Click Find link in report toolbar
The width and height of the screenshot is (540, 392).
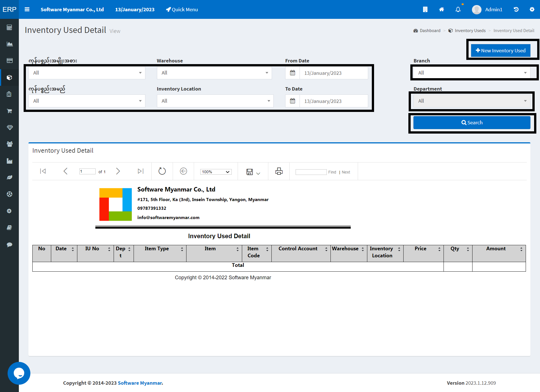[x=332, y=172]
